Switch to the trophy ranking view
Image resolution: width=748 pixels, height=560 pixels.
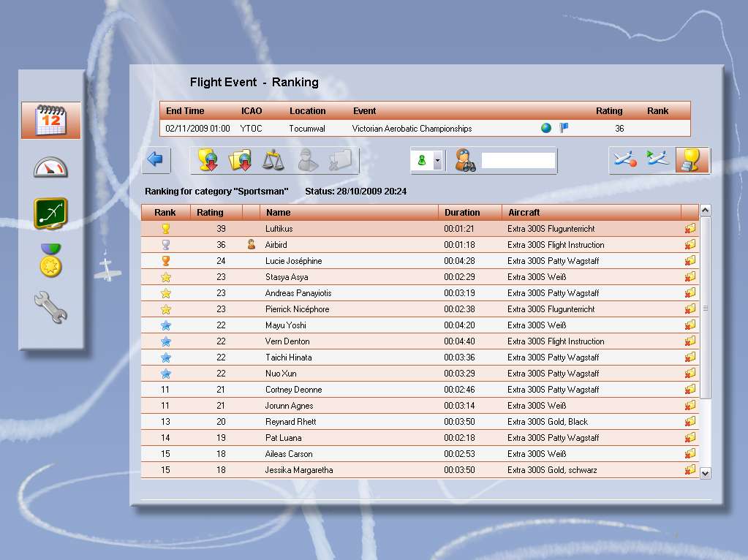692,160
